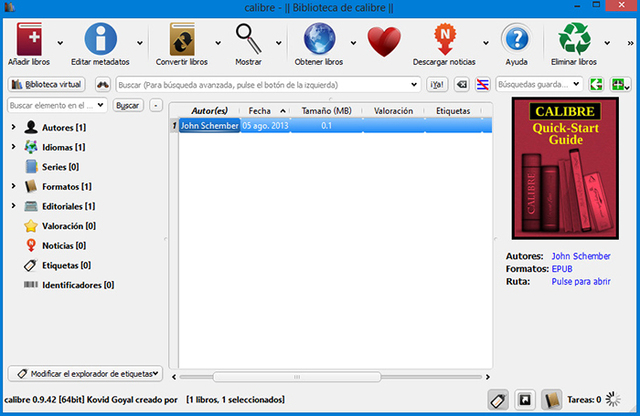Open Editar metadatos tool
Screen dimensions: 640x416
point(100,39)
